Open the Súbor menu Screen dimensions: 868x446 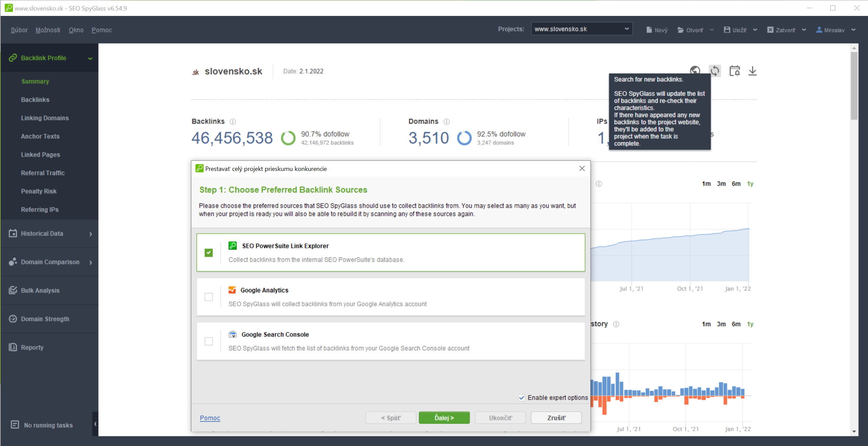point(19,30)
